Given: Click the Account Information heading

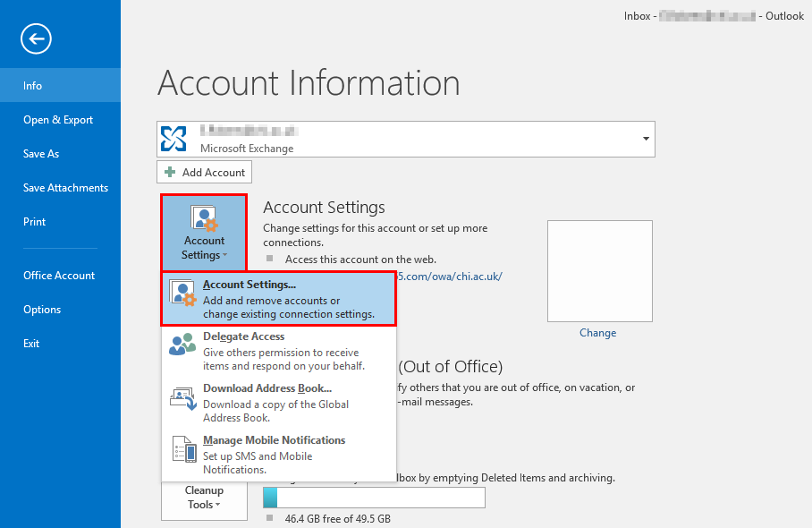Looking at the screenshot, I should (309, 83).
